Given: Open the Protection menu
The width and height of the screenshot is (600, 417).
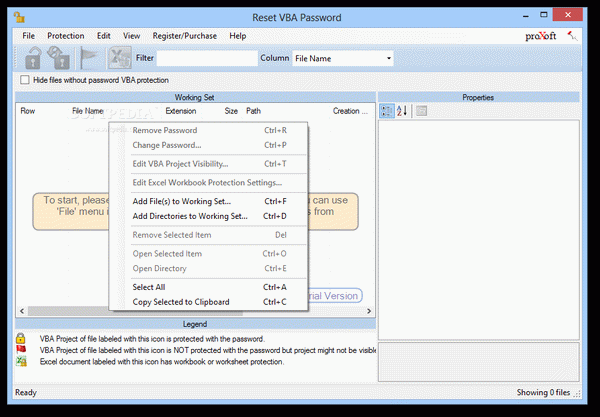Looking at the screenshot, I should point(66,36).
